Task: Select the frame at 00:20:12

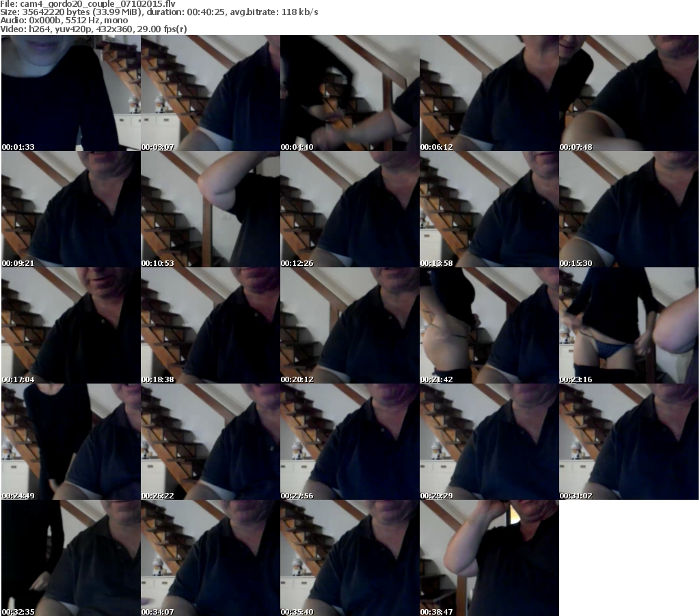Action: (349, 325)
